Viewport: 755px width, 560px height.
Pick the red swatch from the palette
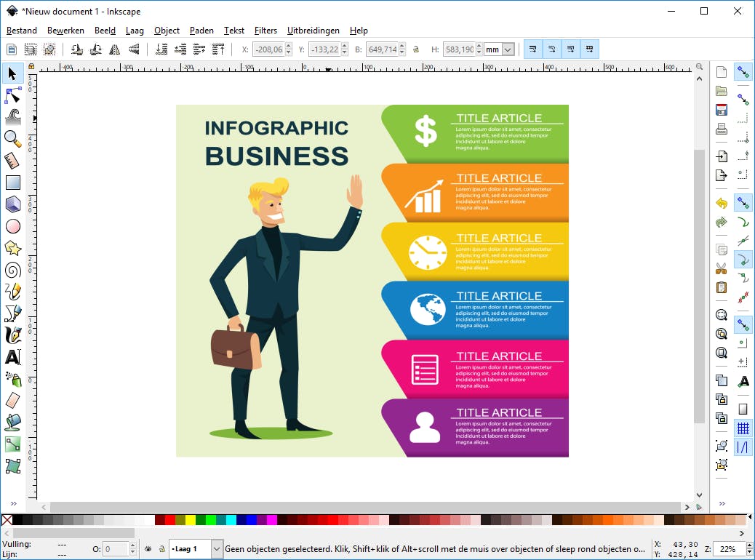(169, 519)
